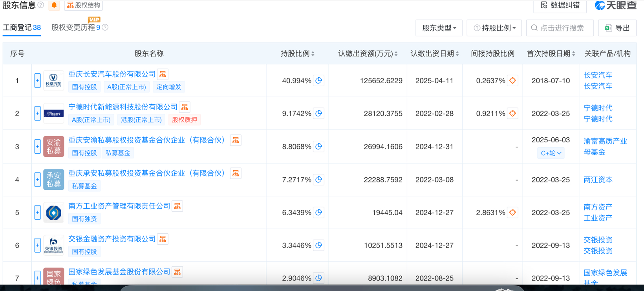Click the 两江资本 related link
The image size is (644, 291).
coord(598,180)
